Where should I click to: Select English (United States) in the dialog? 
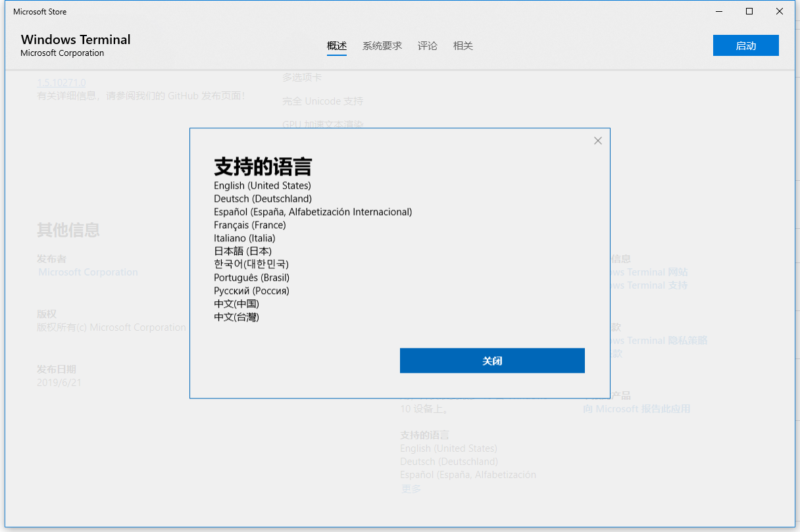pyautogui.click(x=262, y=185)
